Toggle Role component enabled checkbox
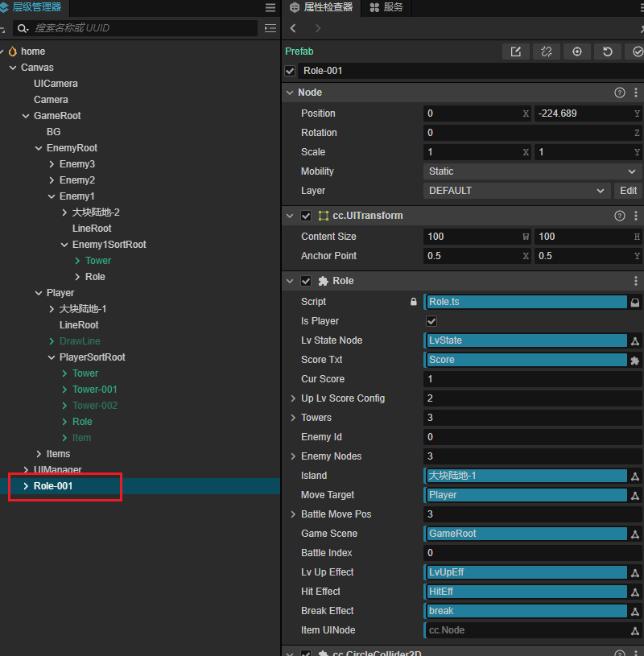Viewport: 644px width, 656px height. click(x=306, y=281)
